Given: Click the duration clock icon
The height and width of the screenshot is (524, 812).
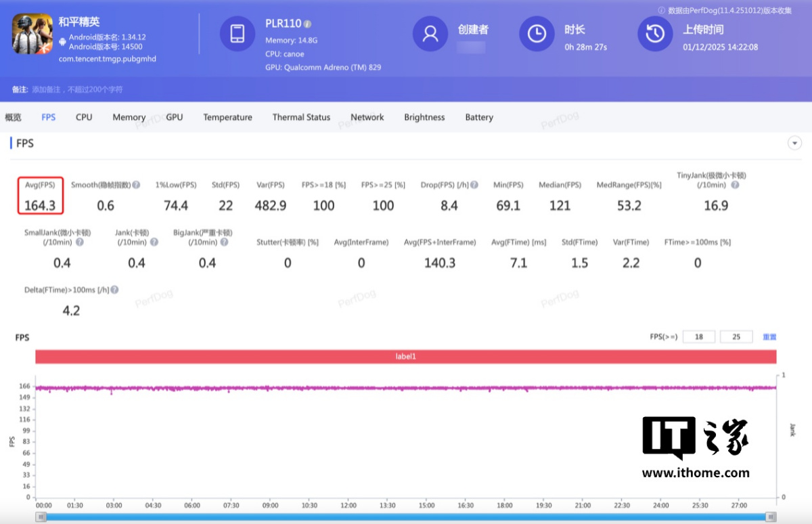Looking at the screenshot, I should point(537,34).
